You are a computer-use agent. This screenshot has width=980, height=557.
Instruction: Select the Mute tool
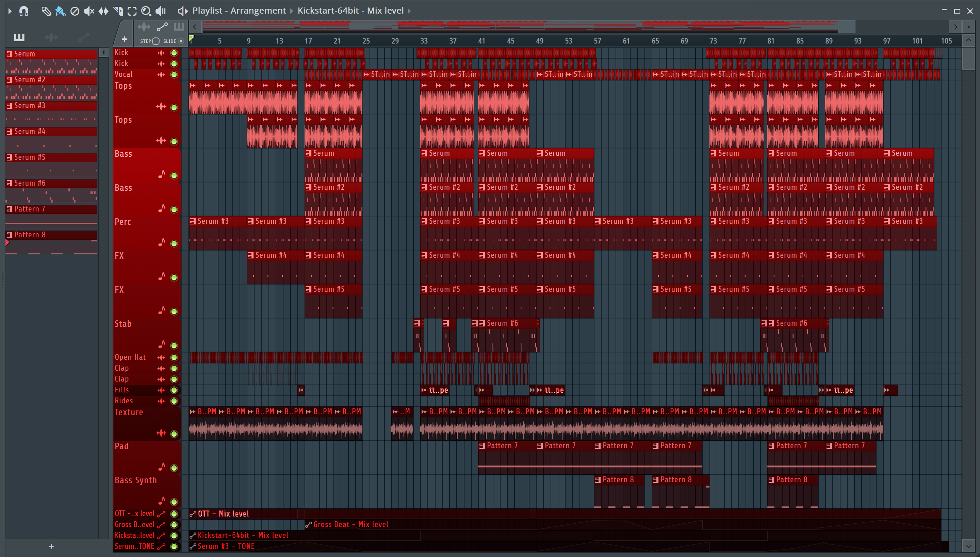(89, 11)
